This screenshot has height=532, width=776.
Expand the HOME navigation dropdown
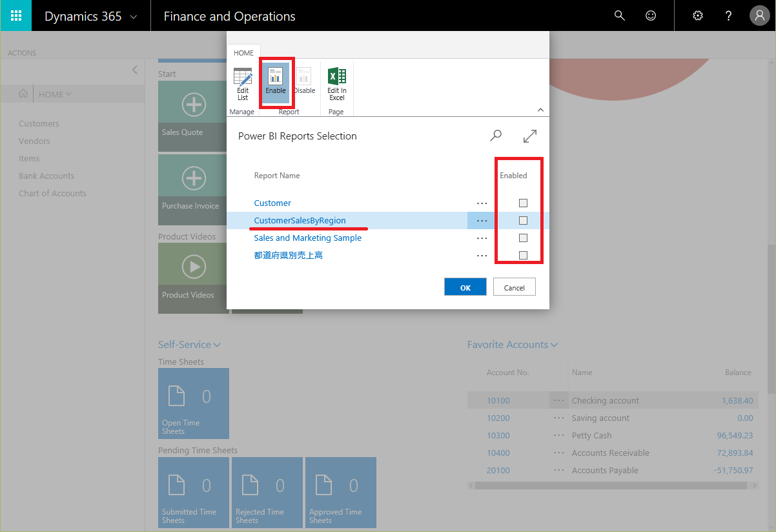pos(55,94)
